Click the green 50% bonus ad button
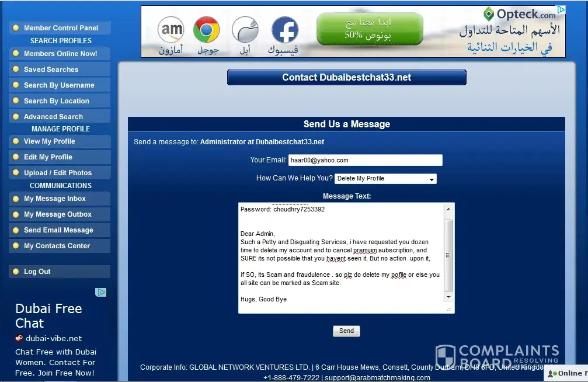Image resolution: width=588 pixels, height=382 pixels. coord(370,29)
